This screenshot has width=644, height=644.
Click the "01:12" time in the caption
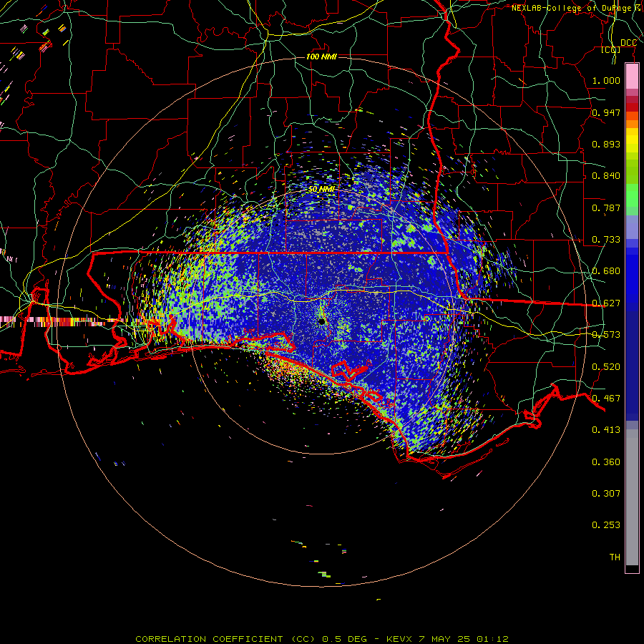pyautogui.click(x=492, y=639)
